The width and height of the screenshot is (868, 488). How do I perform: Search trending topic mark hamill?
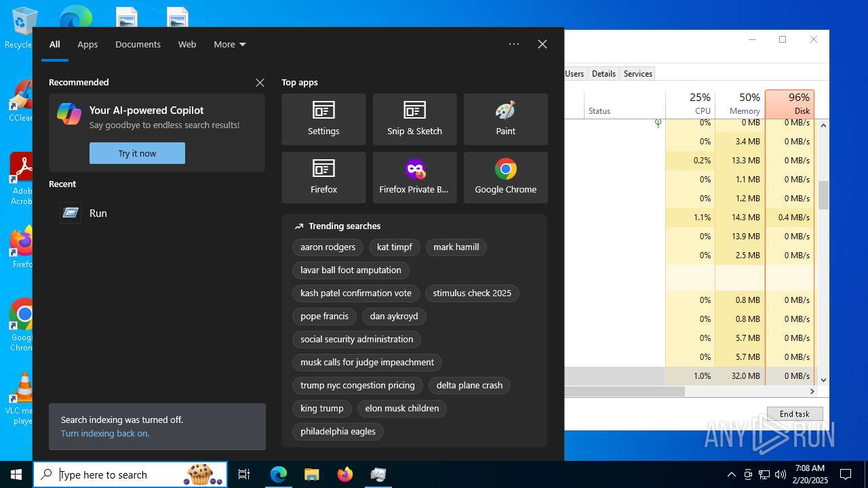[x=456, y=247]
